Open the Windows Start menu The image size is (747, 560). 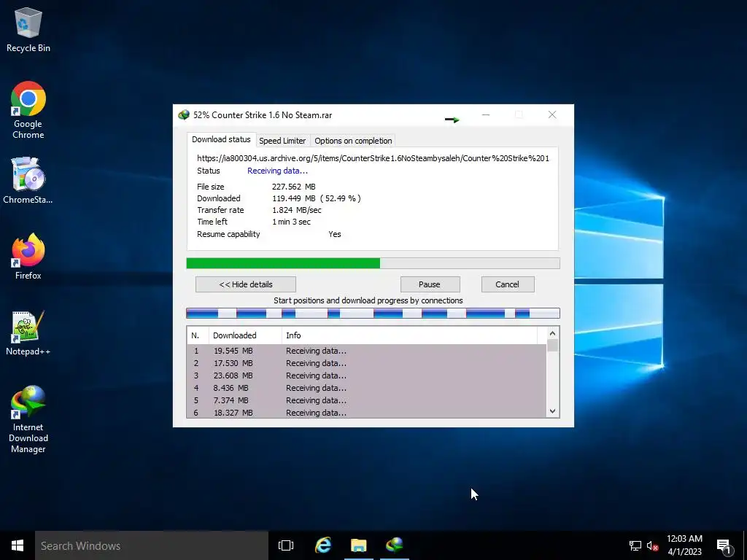(18, 545)
